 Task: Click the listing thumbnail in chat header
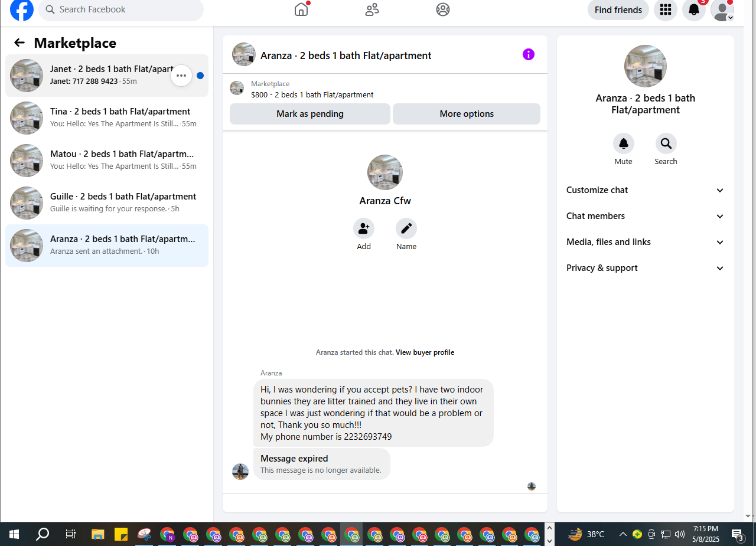(x=244, y=54)
